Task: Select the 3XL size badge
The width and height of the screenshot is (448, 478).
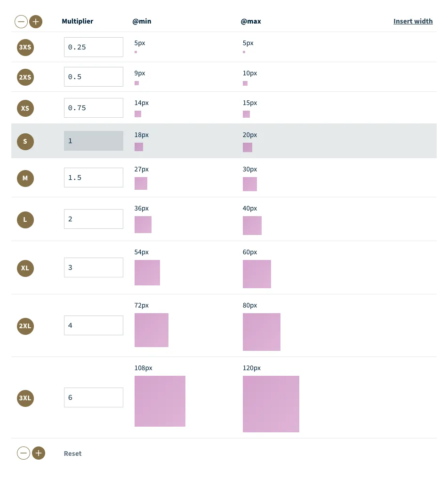Action: 25,398
